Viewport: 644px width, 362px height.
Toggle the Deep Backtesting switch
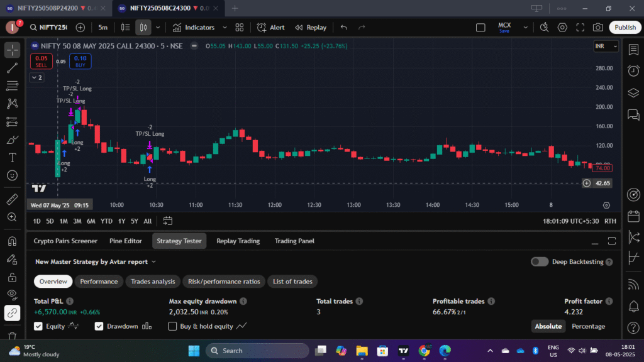539,262
